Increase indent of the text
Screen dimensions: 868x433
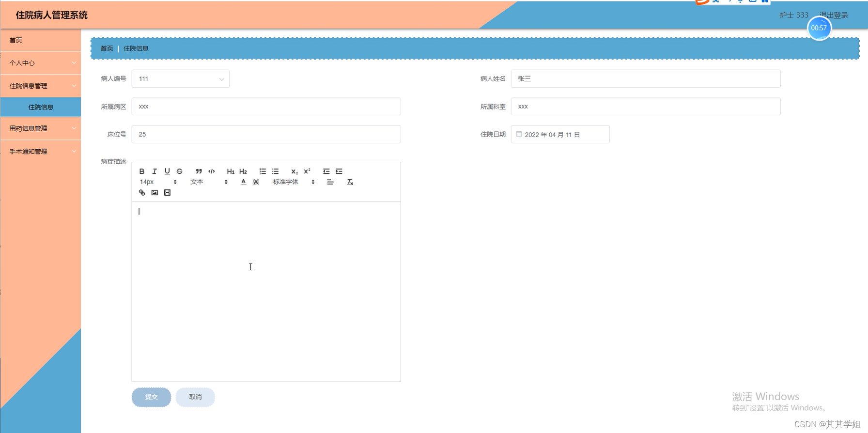(x=339, y=171)
